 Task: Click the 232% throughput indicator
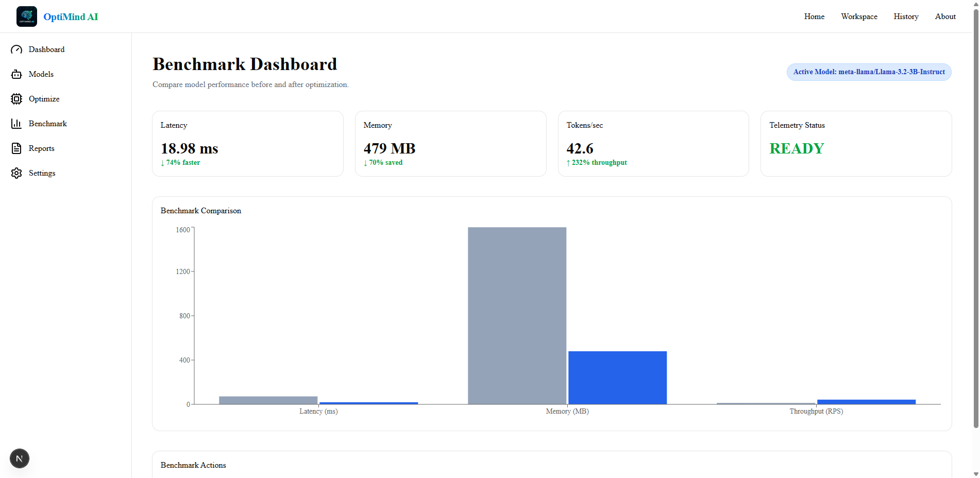(597, 163)
